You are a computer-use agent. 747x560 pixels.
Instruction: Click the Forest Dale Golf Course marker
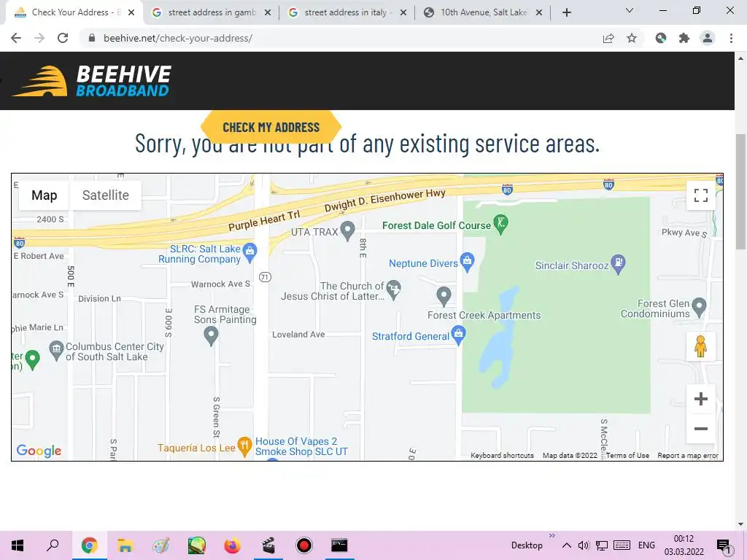click(x=500, y=225)
